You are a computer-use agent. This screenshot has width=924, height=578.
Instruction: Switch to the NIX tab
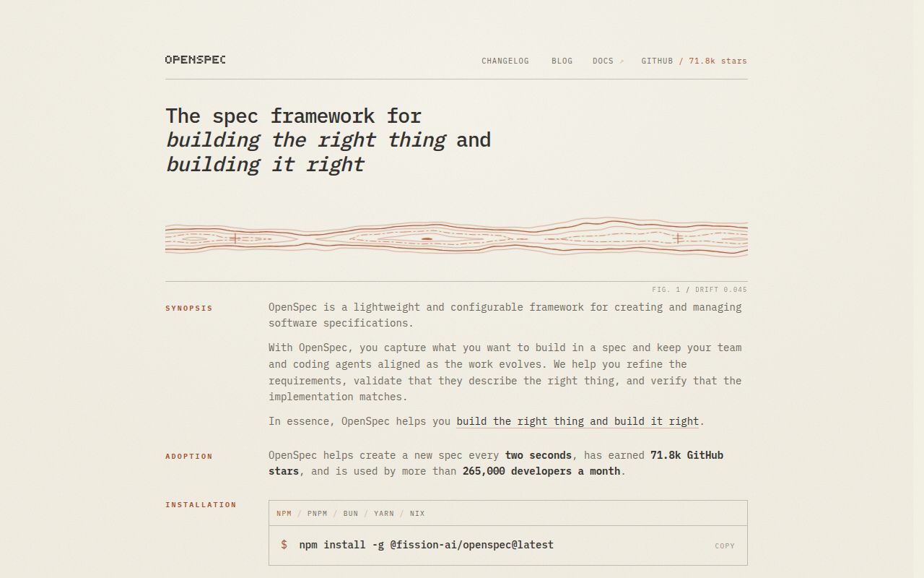[417, 514]
